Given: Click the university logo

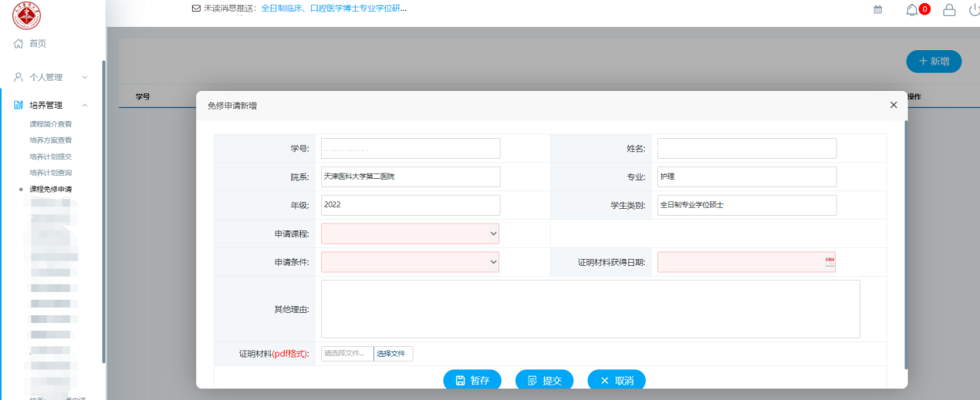Looking at the screenshot, I should [27, 15].
